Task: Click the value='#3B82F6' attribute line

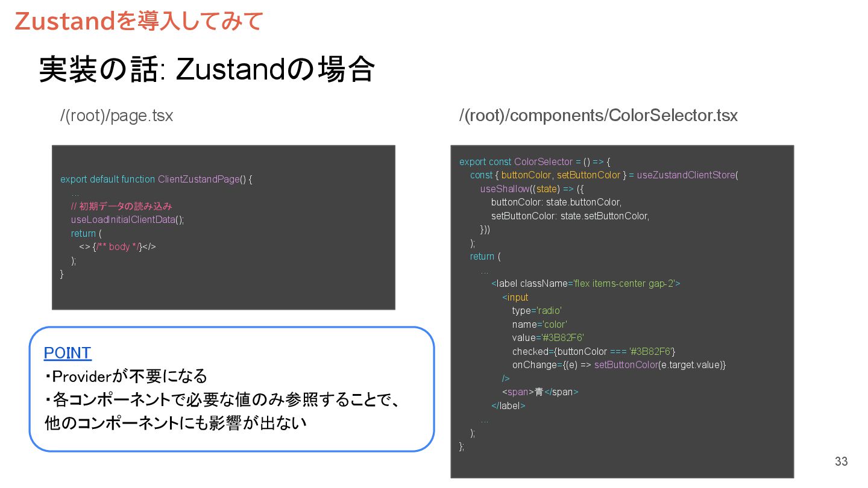Action: coord(548,337)
